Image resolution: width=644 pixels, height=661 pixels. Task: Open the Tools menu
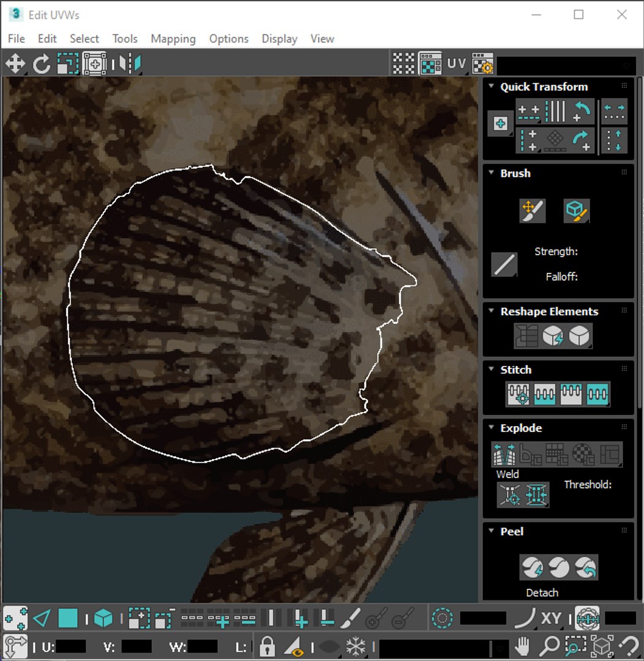(x=125, y=39)
